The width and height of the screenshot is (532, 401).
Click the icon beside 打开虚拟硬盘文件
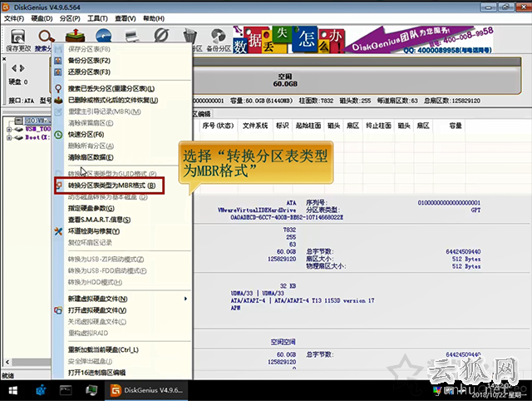click(x=58, y=310)
